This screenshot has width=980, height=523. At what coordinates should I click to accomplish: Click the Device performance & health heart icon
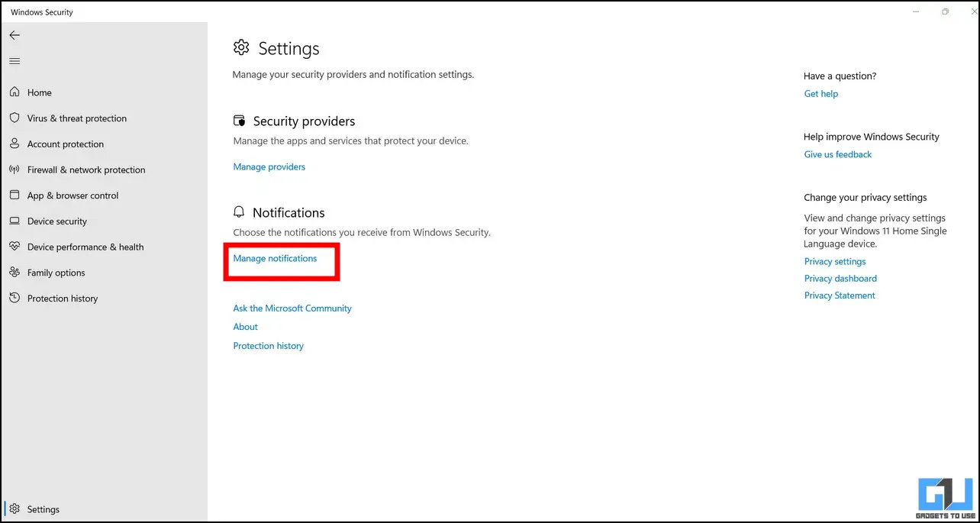15,247
